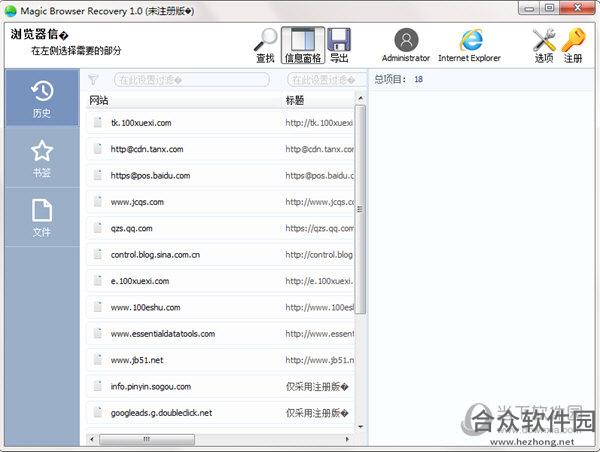
Task: Click the title cell https://qzs.qq.com
Action: point(320,228)
